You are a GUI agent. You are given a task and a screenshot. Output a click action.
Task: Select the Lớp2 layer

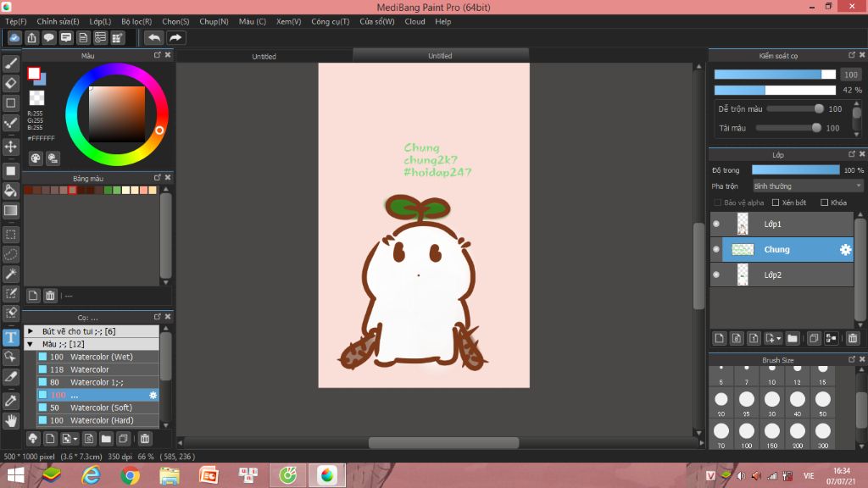click(782, 275)
